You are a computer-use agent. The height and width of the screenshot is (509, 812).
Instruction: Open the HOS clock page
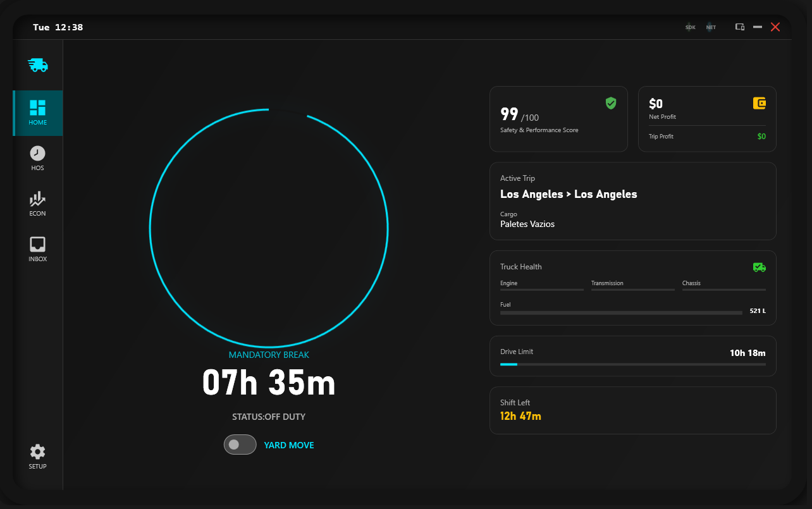click(38, 158)
